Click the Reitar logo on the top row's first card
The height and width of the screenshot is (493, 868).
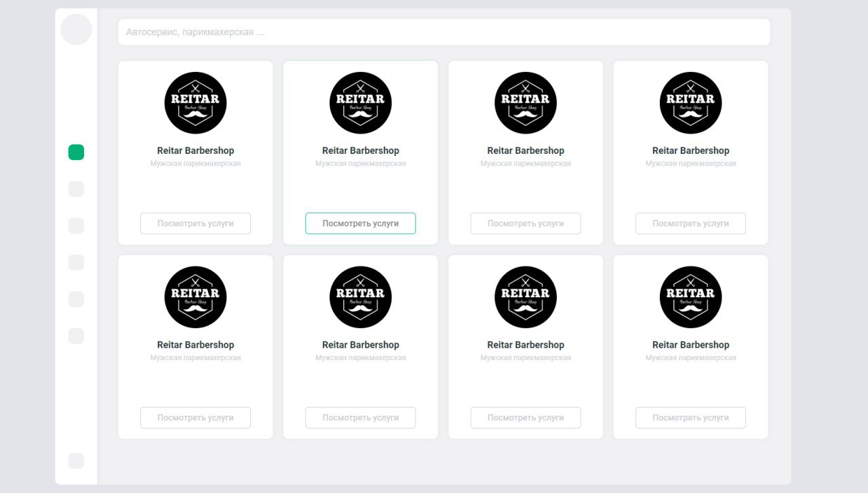point(195,103)
